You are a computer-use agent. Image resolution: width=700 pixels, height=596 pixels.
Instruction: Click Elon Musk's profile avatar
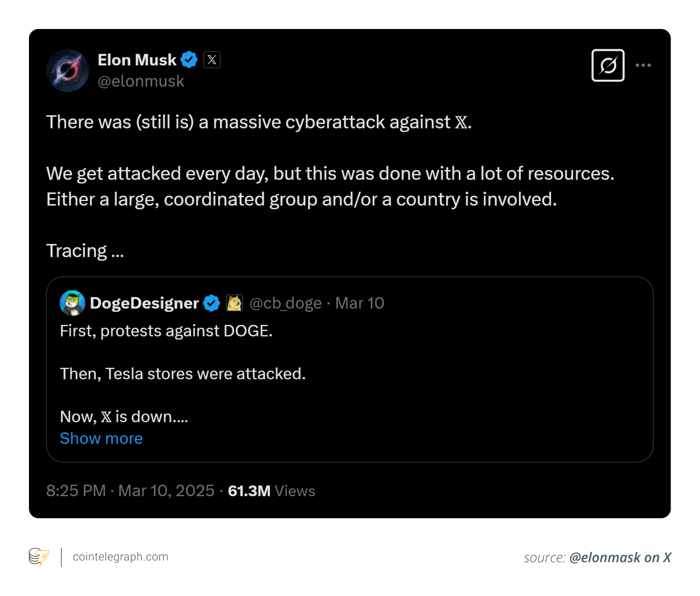tap(68, 71)
